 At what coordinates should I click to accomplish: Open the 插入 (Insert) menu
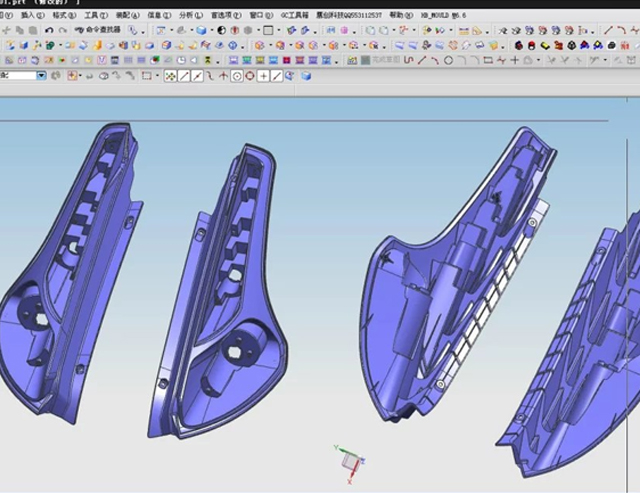click(x=32, y=16)
